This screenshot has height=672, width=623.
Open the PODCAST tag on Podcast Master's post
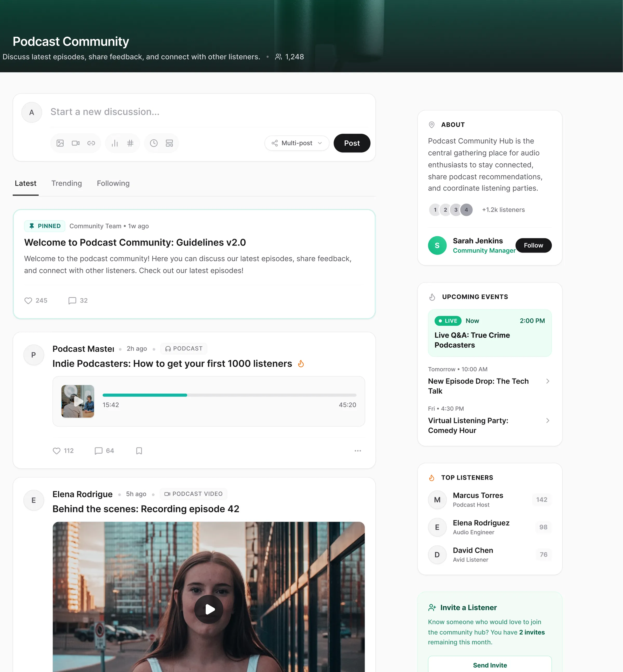pos(184,348)
